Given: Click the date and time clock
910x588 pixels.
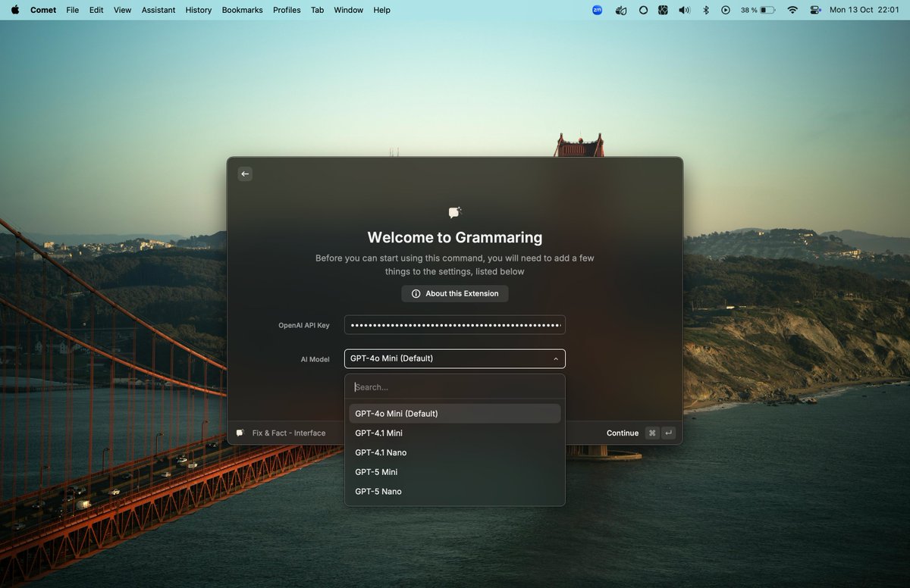Looking at the screenshot, I should (x=864, y=10).
